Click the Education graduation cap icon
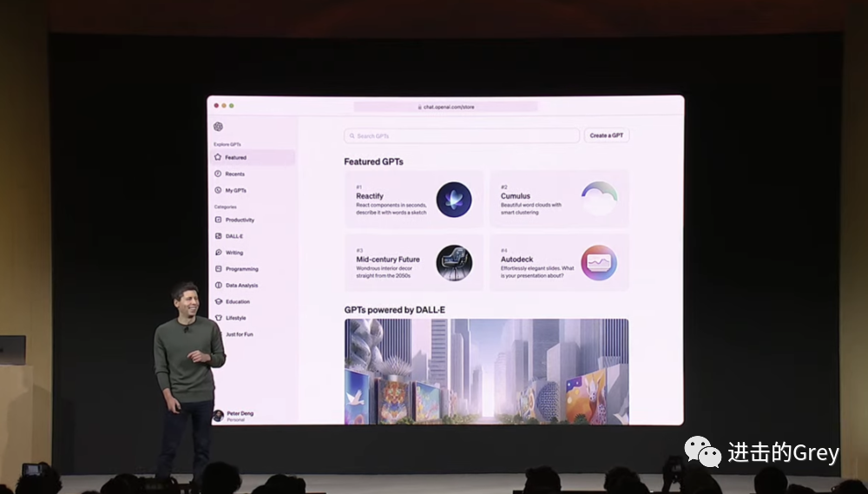This screenshot has height=494, width=868. pos(218,302)
